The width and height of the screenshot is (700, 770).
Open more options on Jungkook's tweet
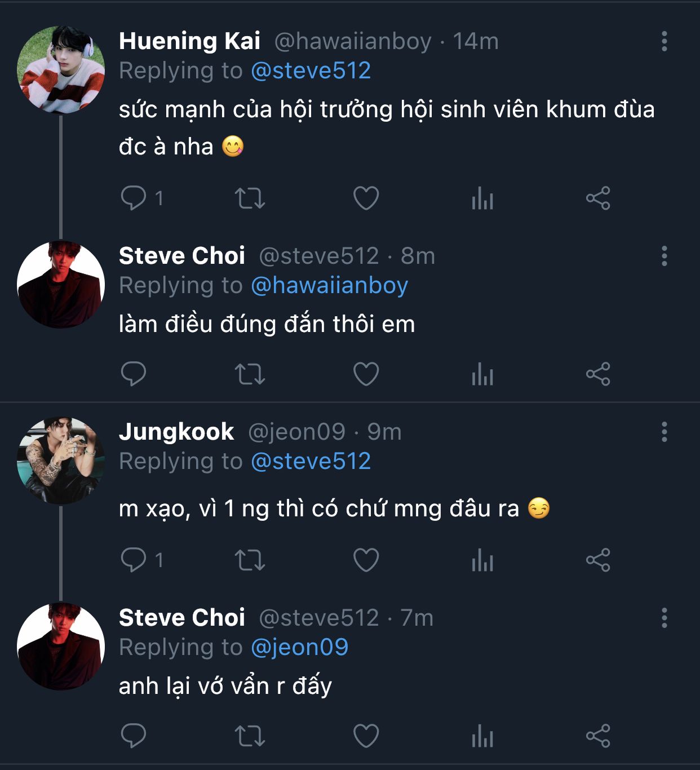664,432
